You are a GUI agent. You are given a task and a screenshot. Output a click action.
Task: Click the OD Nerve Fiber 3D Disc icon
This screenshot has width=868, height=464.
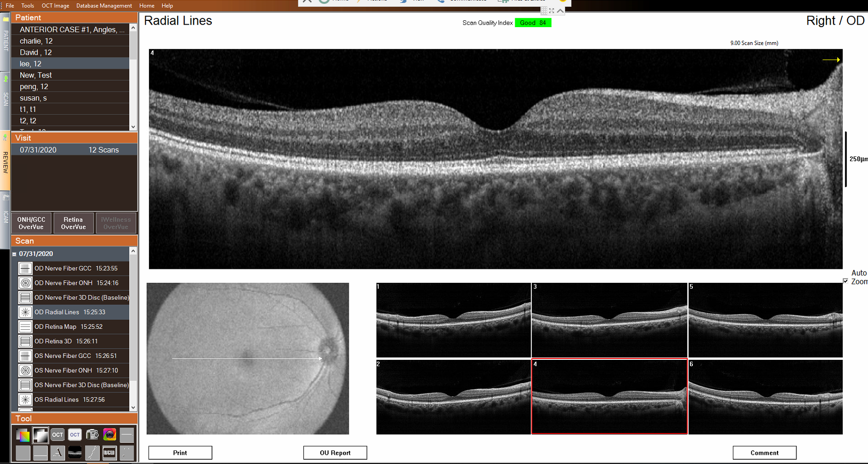point(25,297)
